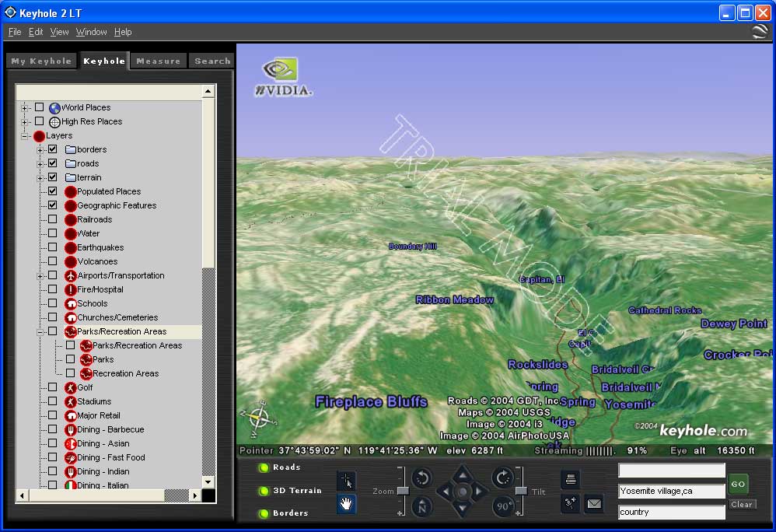Pan the map up with arrow
This screenshot has width=776, height=532.
point(462,474)
